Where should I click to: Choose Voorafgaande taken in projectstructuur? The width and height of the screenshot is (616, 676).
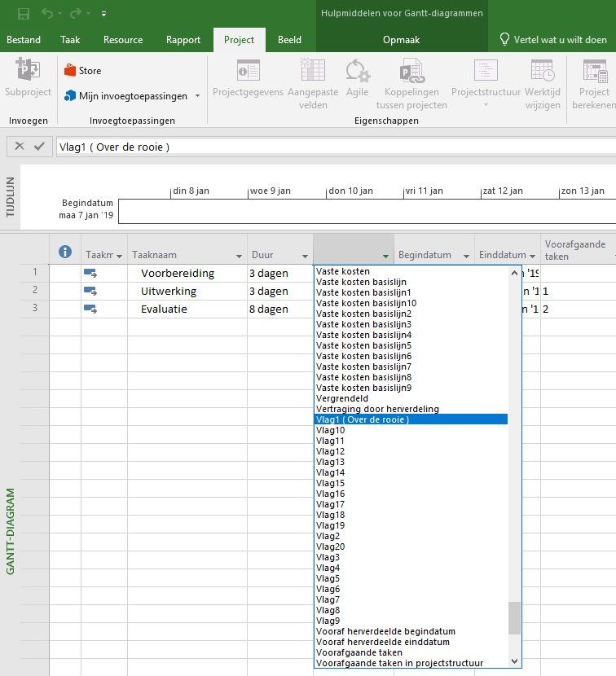point(399,663)
